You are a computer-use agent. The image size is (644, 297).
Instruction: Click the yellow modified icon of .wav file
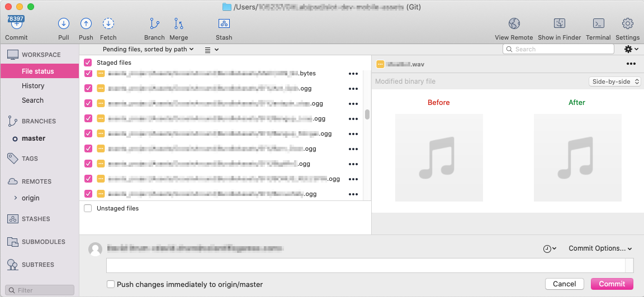pos(380,64)
